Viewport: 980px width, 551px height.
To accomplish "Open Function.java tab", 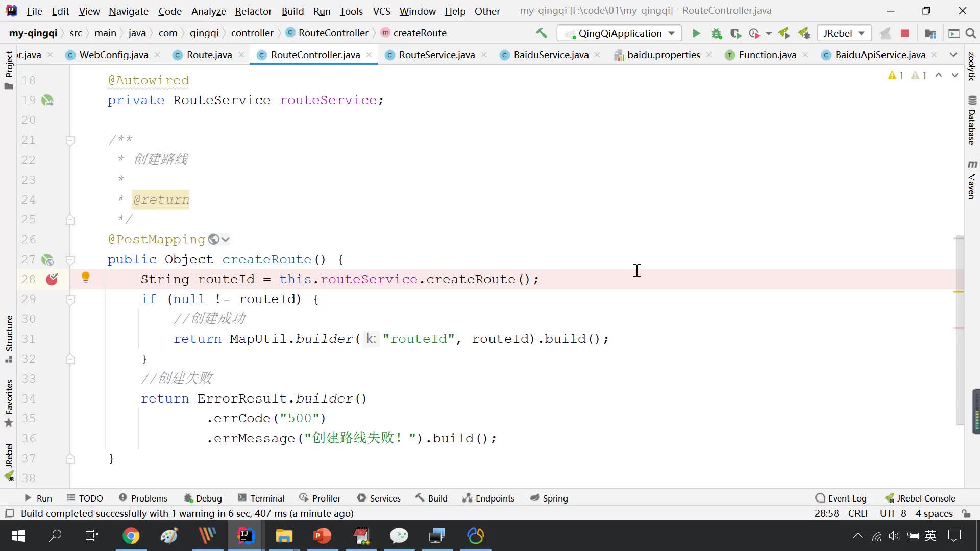I will (767, 55).
